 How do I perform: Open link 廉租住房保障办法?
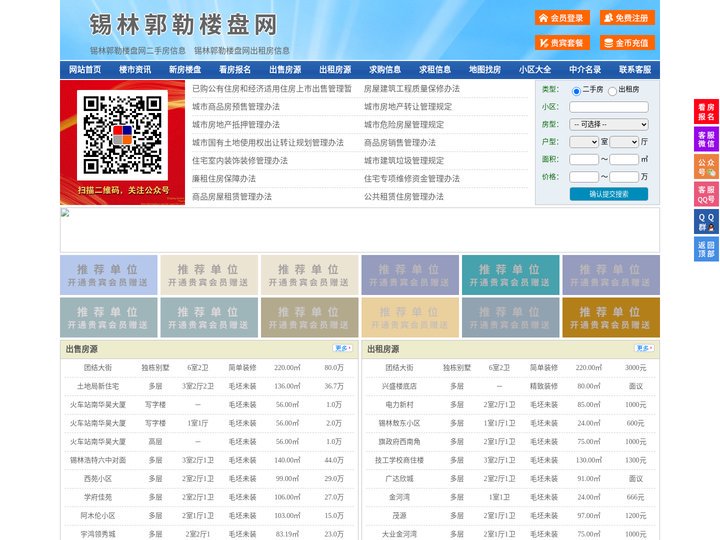coord(224,179)
